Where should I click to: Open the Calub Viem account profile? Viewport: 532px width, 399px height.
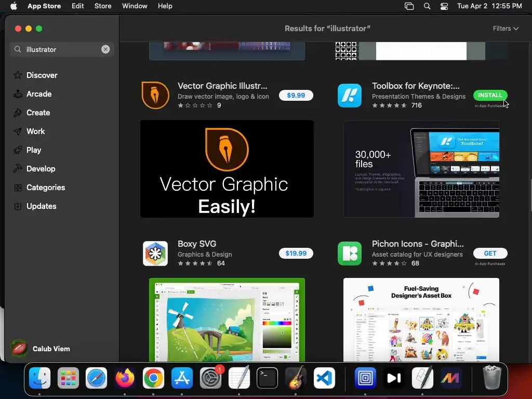click(40, 349)
